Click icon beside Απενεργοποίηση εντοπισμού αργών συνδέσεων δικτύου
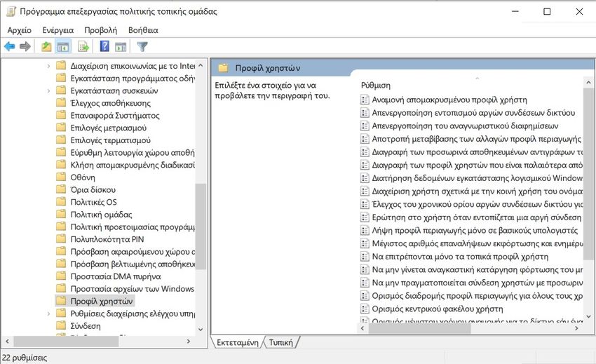 pyautogui.click(x=365, y=113)
